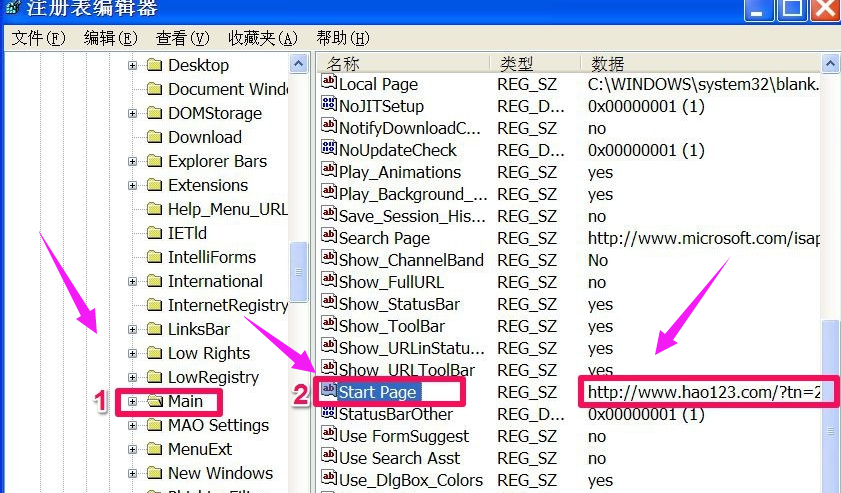Expand the Desktop registry key
Image resolution: width=841 pixels, height=493 pixels.
[x=132, y=65]
